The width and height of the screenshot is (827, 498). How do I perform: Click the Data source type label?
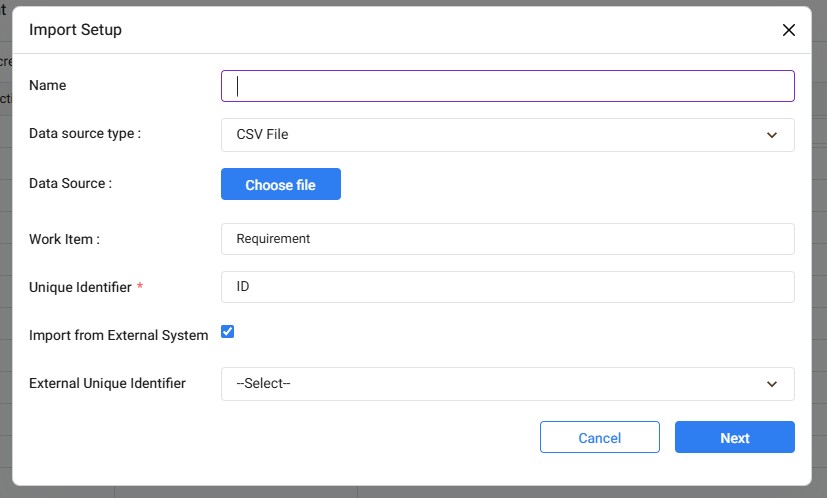(85, 134)
